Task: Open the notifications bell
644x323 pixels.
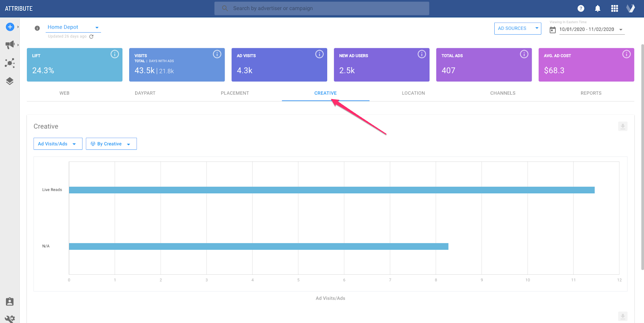Action: tap(598, 8)
